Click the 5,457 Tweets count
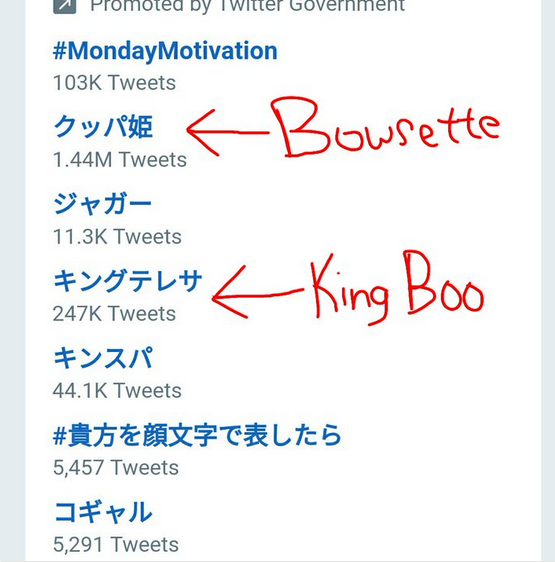 [x=116, y=467]
